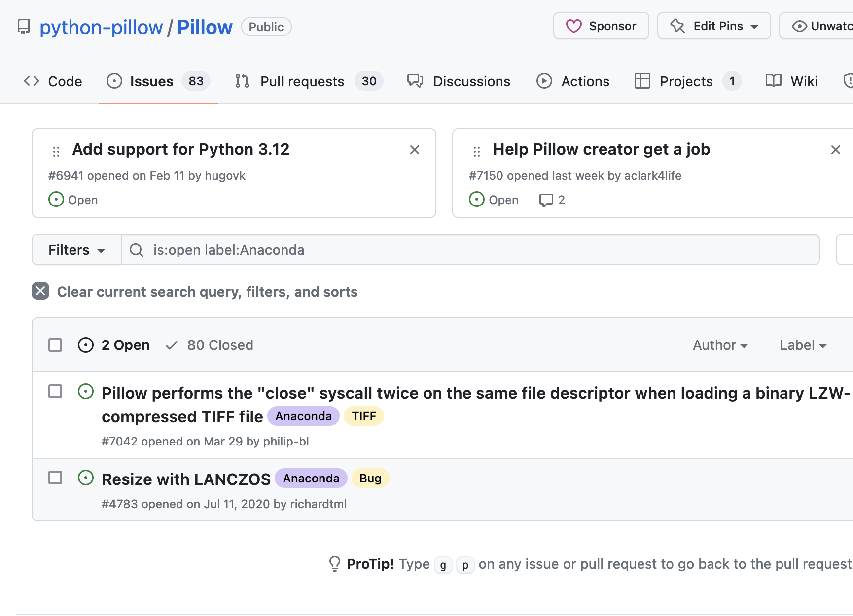Viewport: 853px width, 616px height.
Task: Click the Projects table icon
Action: [642, 81]
